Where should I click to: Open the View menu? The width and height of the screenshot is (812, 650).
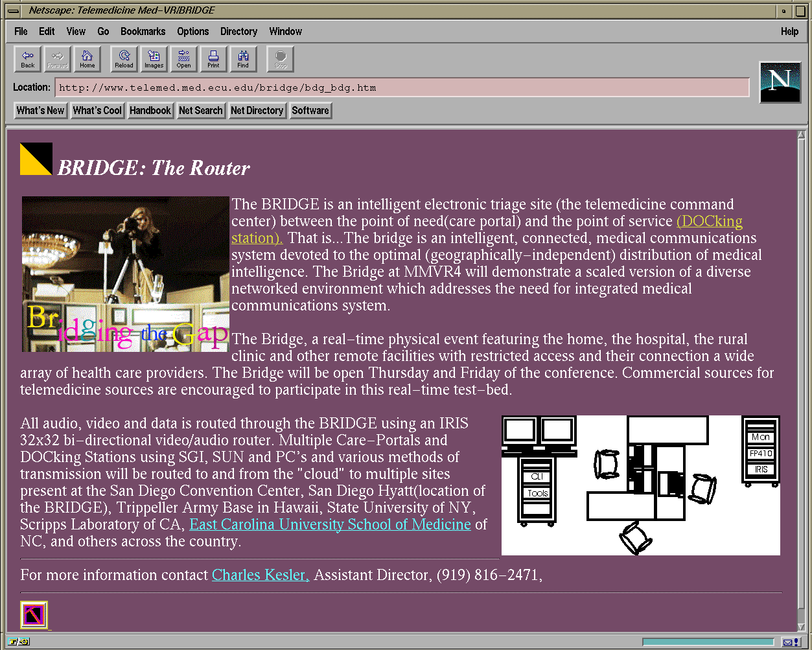point(76,31)
